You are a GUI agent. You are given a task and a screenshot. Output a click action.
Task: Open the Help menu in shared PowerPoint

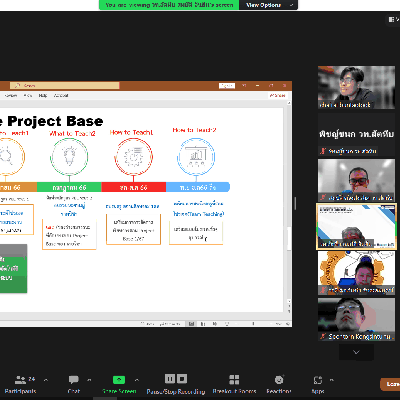pyautogui.click(x=43, y=96)
